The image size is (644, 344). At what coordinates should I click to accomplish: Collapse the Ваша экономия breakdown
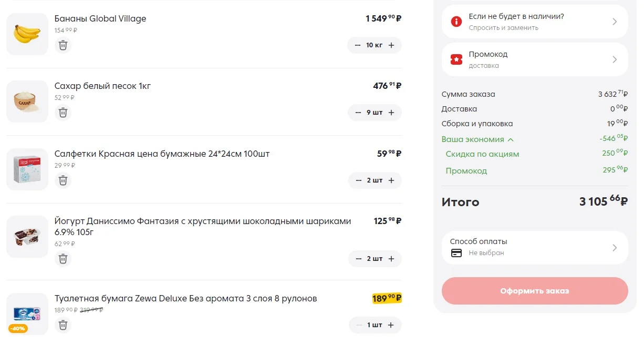pyautogui.click(x=477, y=139)
